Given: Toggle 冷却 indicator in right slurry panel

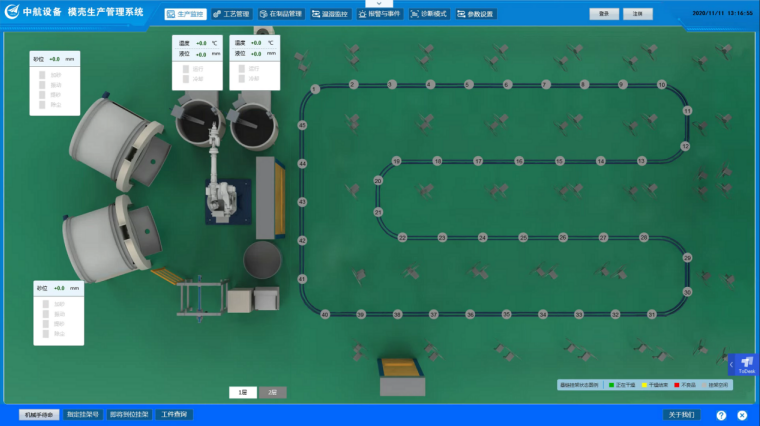Looking at the screenshot, I should 242,79.
